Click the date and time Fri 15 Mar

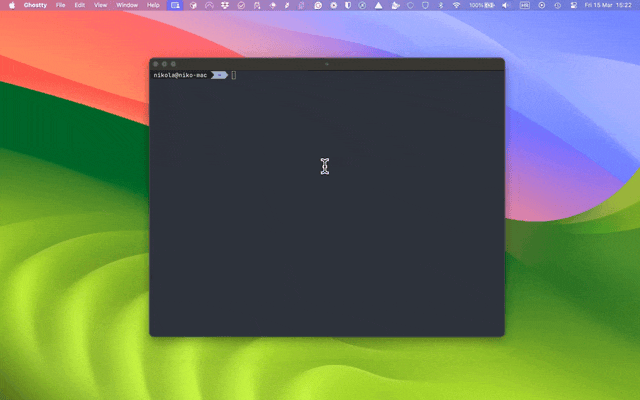608,5
